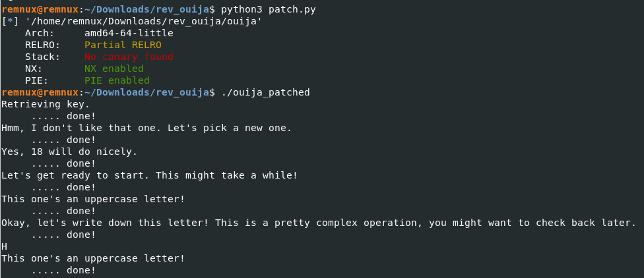
Task: Click the green "PIE enabled" text
Action: click(117, 80)
